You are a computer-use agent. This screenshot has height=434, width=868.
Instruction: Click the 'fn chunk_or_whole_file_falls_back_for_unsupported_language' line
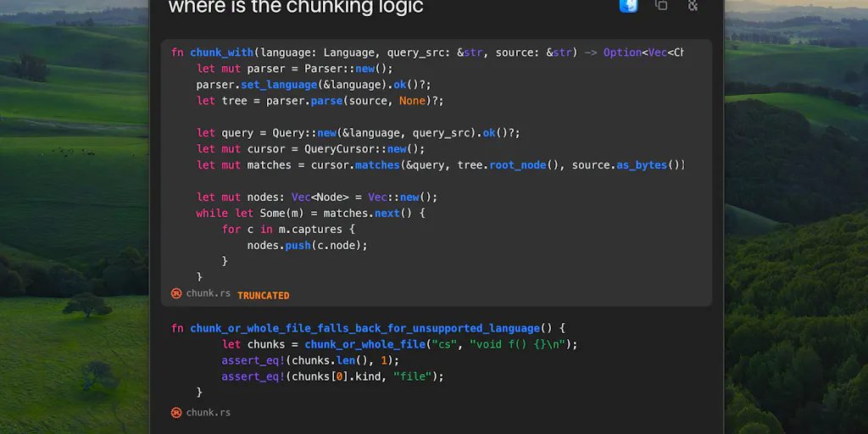coord(368,328)
